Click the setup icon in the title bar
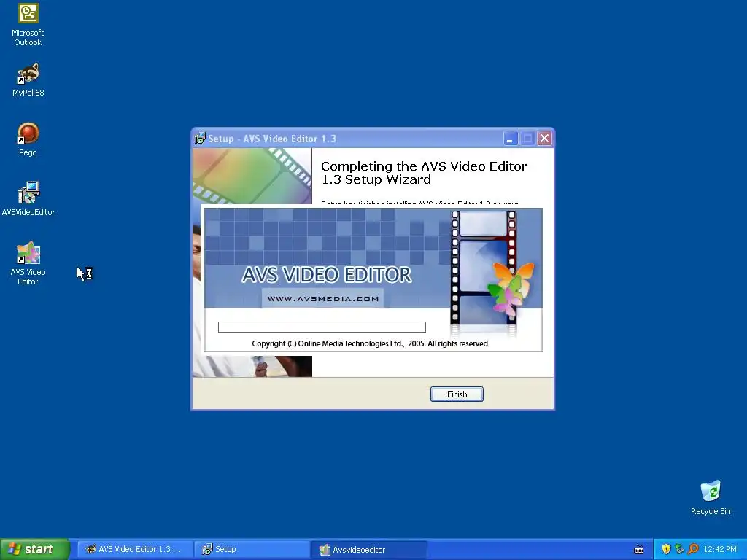 200,139
